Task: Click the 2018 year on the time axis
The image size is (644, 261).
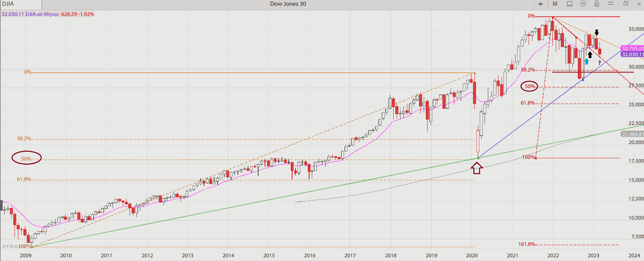Action: point(391,256)
